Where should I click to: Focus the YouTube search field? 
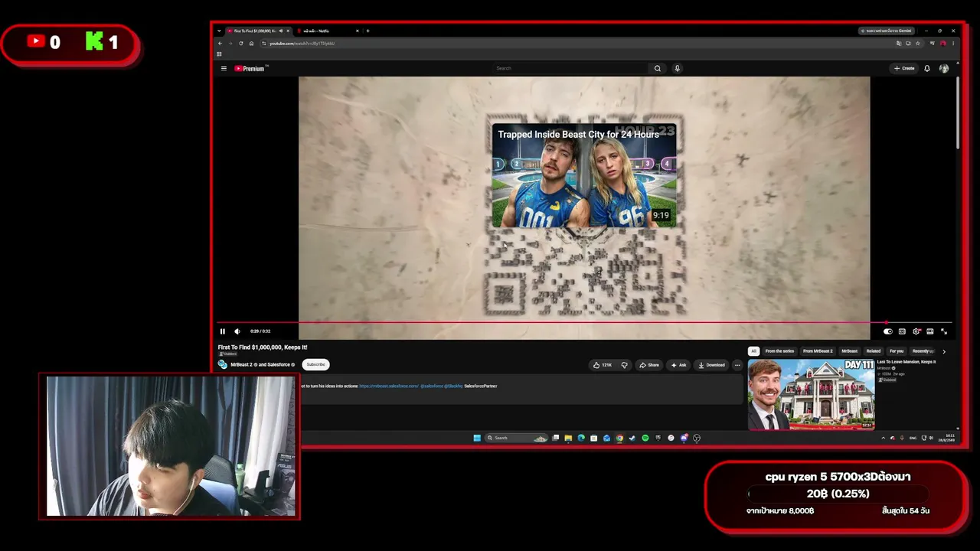click(571, 68)
